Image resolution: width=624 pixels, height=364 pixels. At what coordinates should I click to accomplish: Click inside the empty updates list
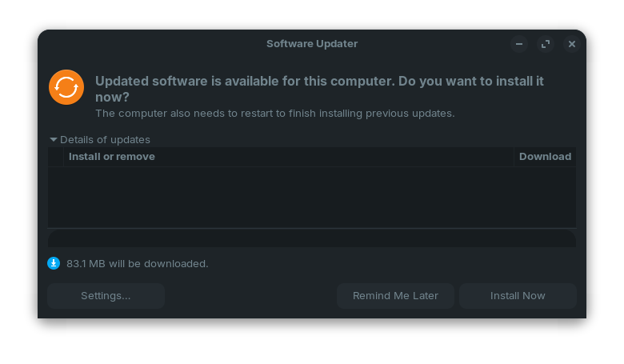[312, 197]
